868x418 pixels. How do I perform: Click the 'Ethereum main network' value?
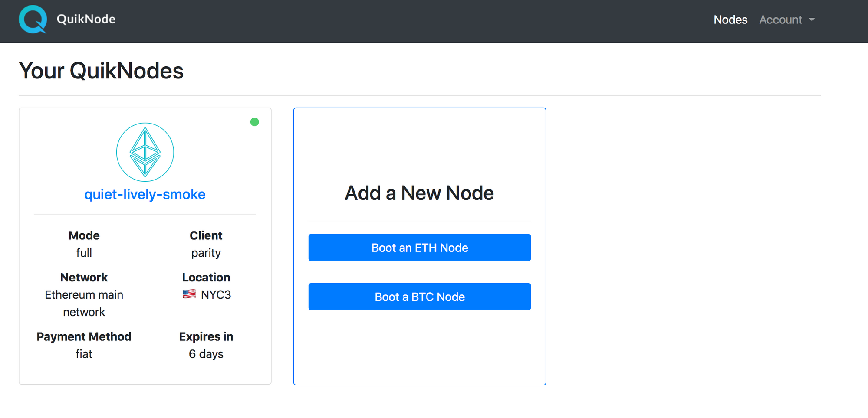click(x=84, y=304)
